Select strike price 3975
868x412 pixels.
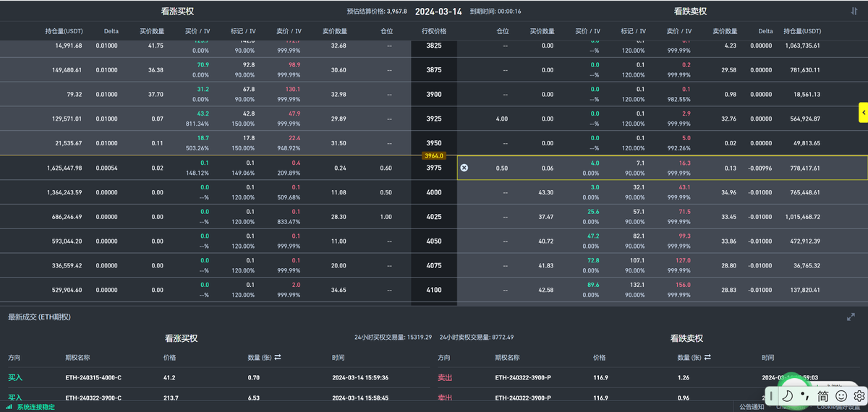434,168
